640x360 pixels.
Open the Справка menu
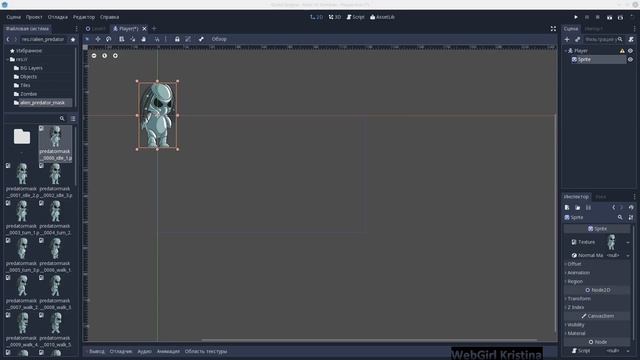pyautogui.click(x=109, y=17)
